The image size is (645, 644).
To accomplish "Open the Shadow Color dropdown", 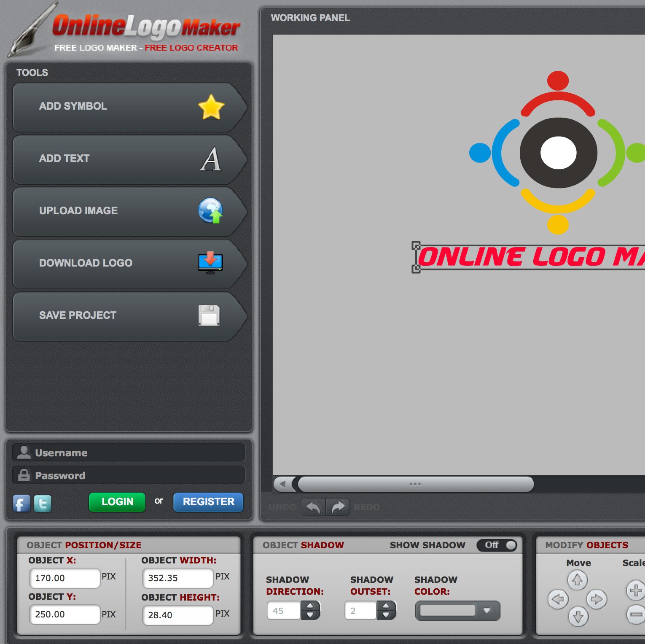I will (458, 611).
